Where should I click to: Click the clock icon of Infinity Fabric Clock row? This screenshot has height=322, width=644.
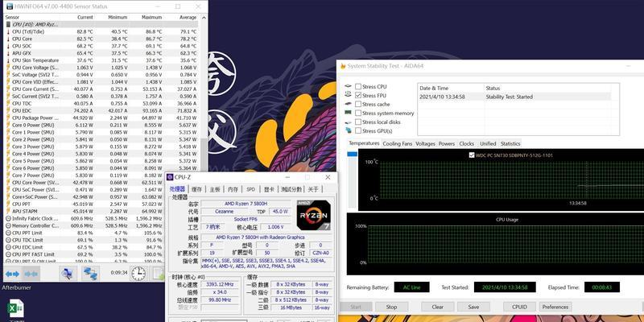pyautogui.click(x=8, y=218)
